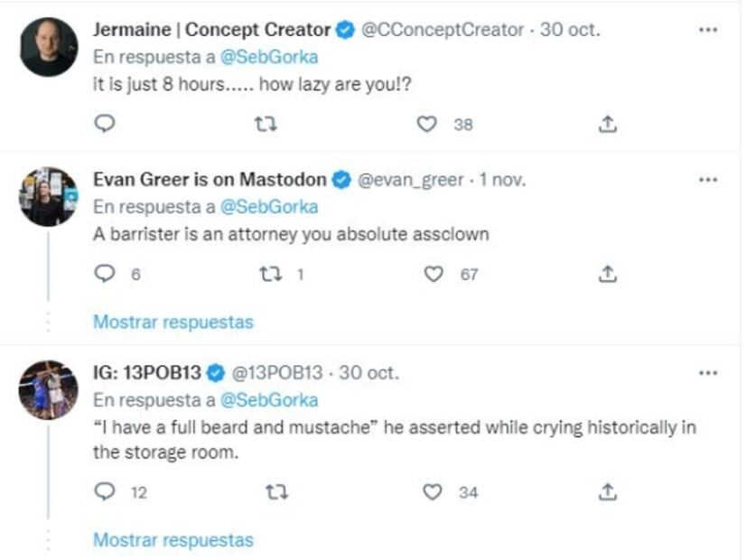Like the 13POB13 beard tweet
The width and height of the screenshot is (756, 560).
point(434,492)
